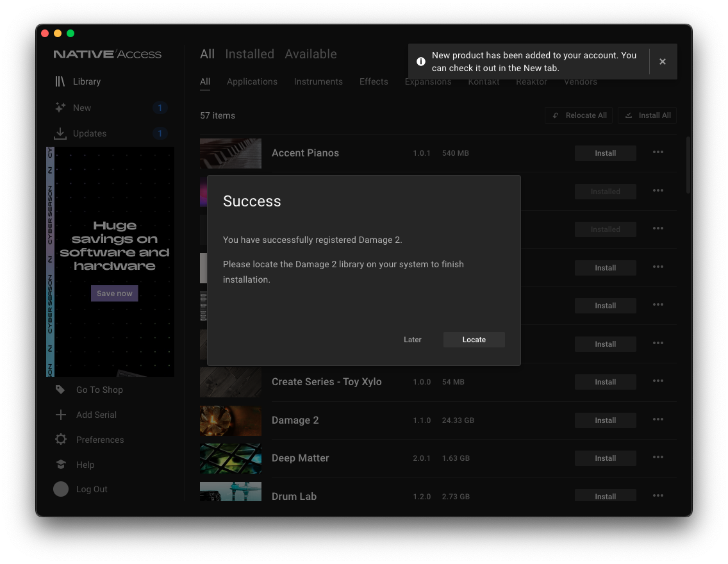728x564 pixels.
Task: Click the Help graduation cap icon
Action: [60, 464]
